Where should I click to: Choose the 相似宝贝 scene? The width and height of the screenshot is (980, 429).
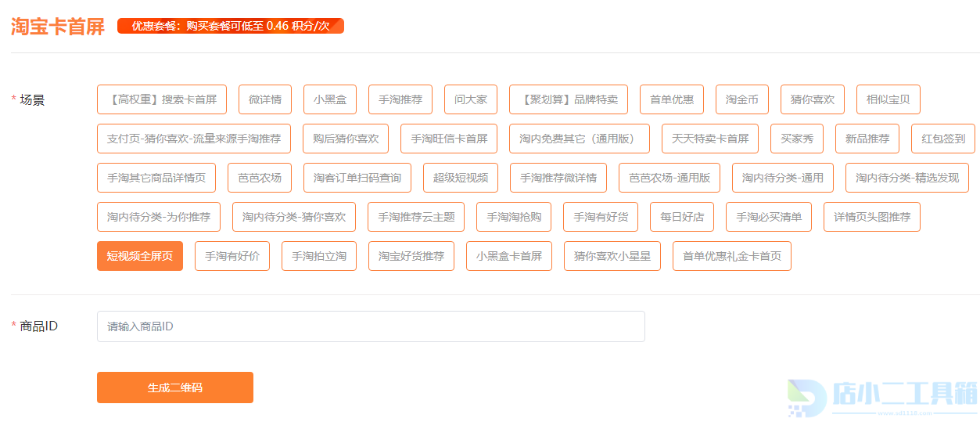click(888, 99)
